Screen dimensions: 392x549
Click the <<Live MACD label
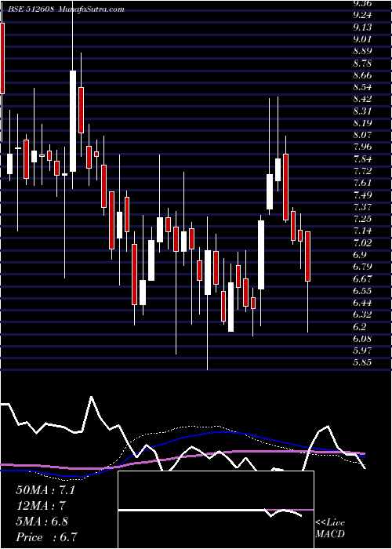(x=330, y=529)
